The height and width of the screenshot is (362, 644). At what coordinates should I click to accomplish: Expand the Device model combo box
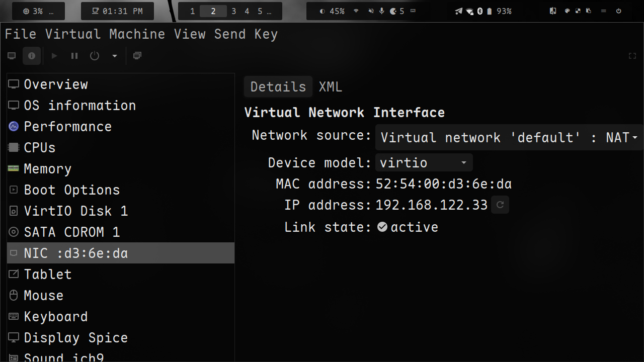tap(424, 163)
